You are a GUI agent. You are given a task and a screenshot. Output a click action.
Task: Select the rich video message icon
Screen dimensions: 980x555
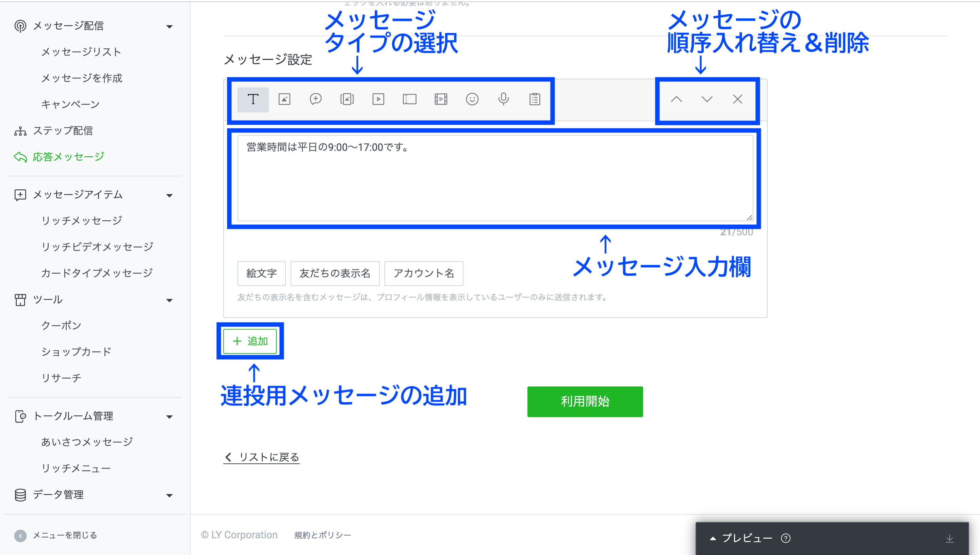(441, 99)
